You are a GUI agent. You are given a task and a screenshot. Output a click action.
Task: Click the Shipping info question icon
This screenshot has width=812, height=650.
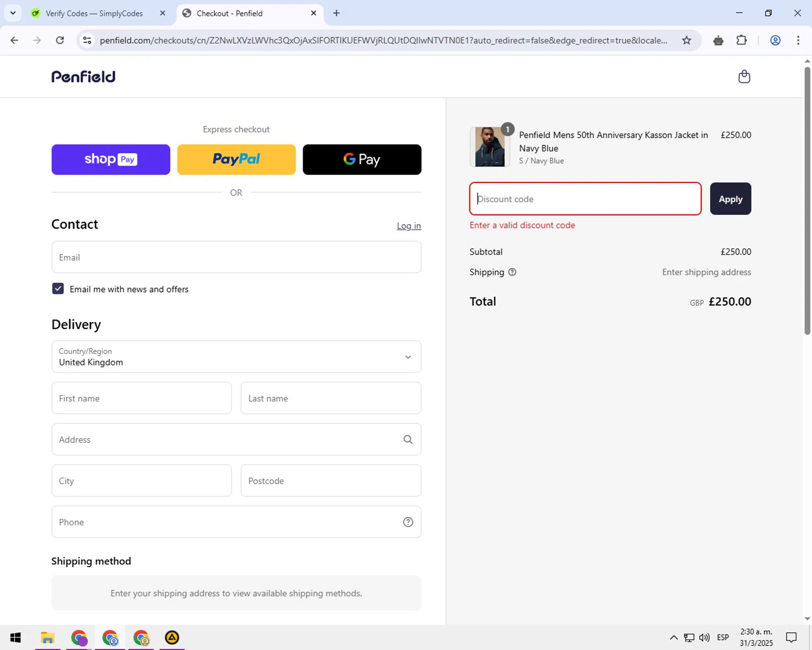tap(512, 272)
